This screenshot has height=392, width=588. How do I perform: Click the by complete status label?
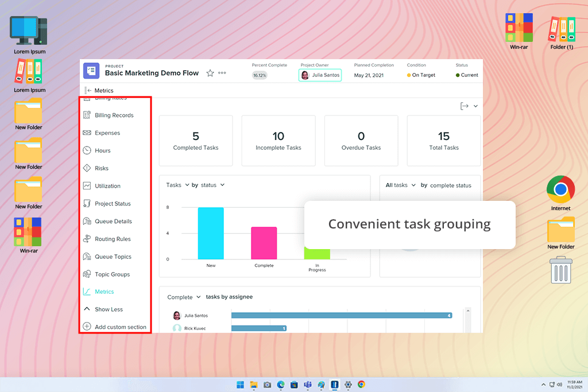coord(446,185)
